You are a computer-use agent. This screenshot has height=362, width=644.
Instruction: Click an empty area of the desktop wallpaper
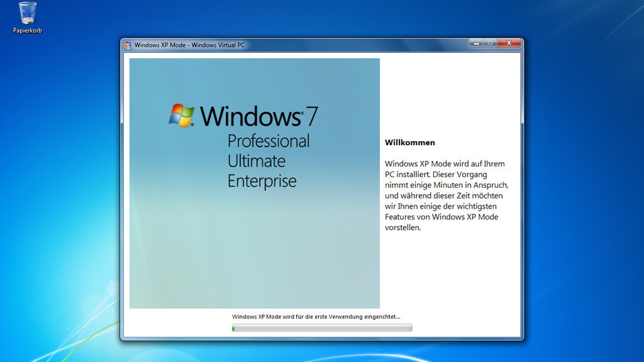click(x=579, y=189)
